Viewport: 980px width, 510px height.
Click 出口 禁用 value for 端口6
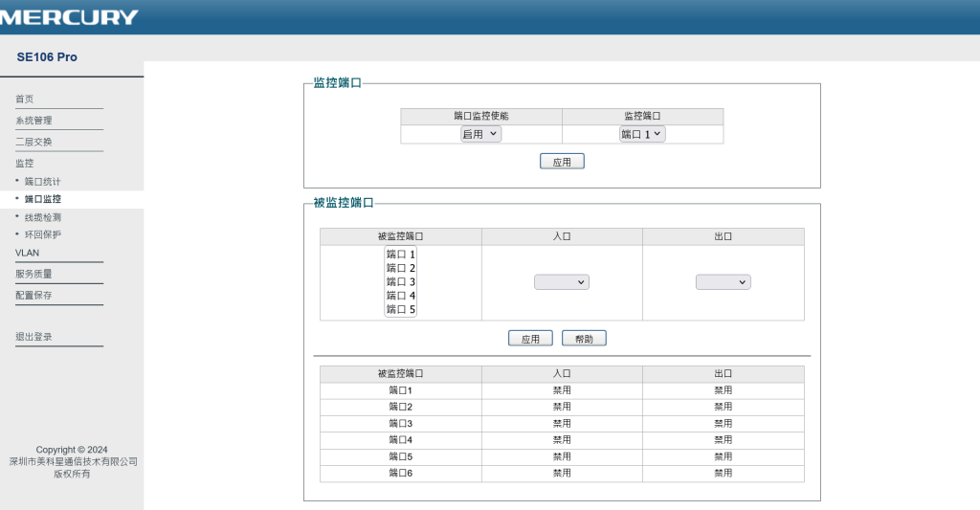tap(724, 473)
